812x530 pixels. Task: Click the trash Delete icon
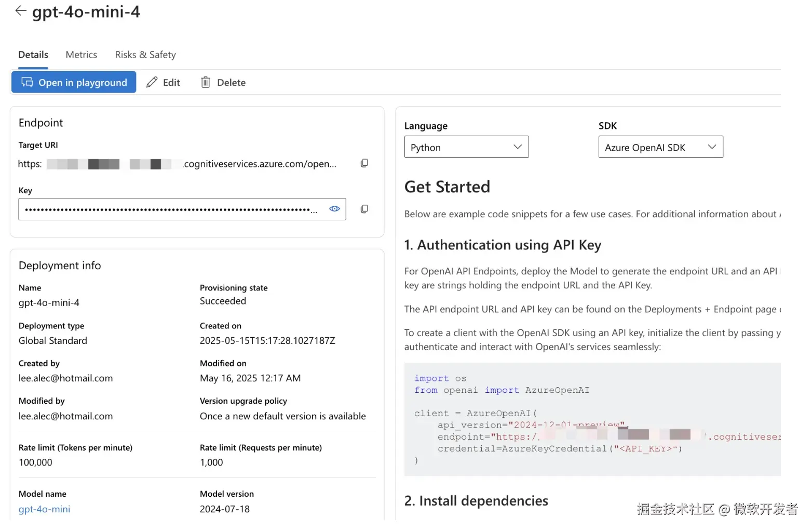pos(206,82)
